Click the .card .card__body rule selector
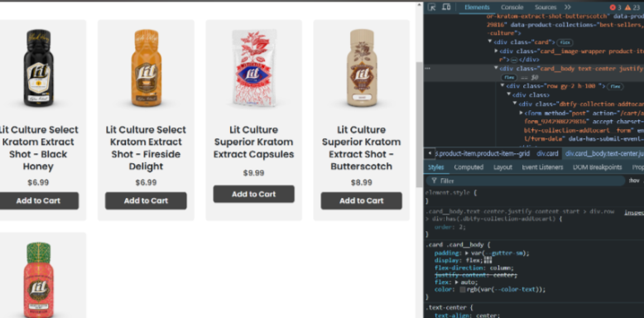 [x=455, y=245]
